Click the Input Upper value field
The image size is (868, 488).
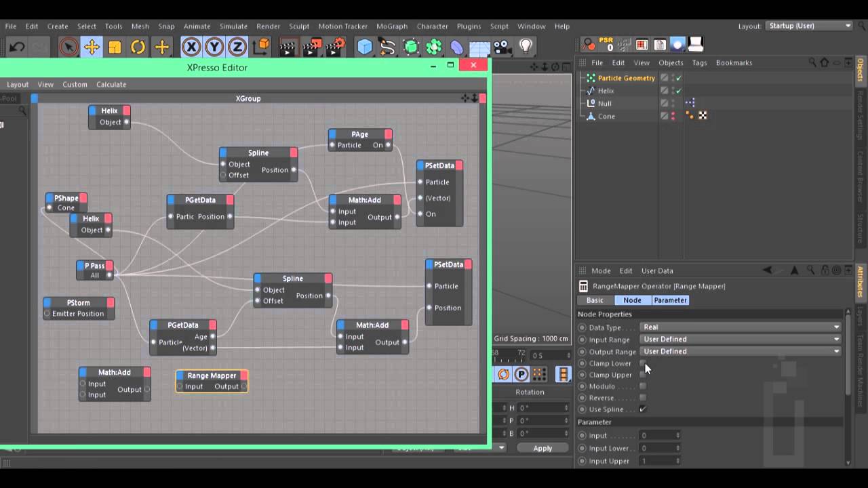pyautogui.click(x=659, y=461)
